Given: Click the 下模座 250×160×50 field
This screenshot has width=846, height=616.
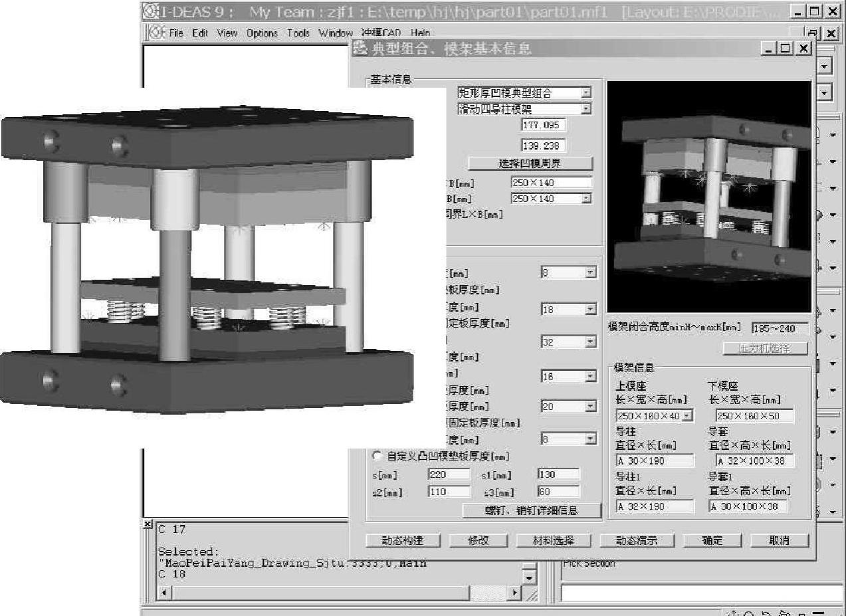Looking at the screenshot, I should tap(756, 416).
